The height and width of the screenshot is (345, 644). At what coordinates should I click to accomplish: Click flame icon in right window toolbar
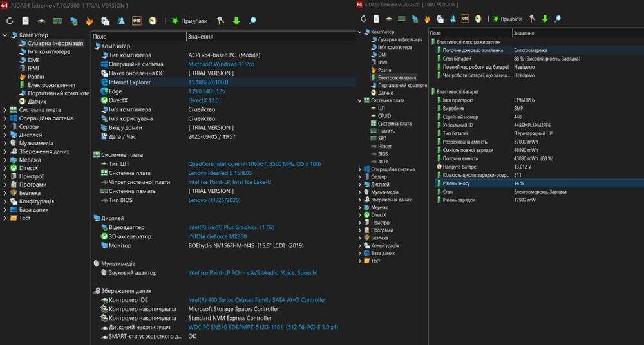(427, 19)
